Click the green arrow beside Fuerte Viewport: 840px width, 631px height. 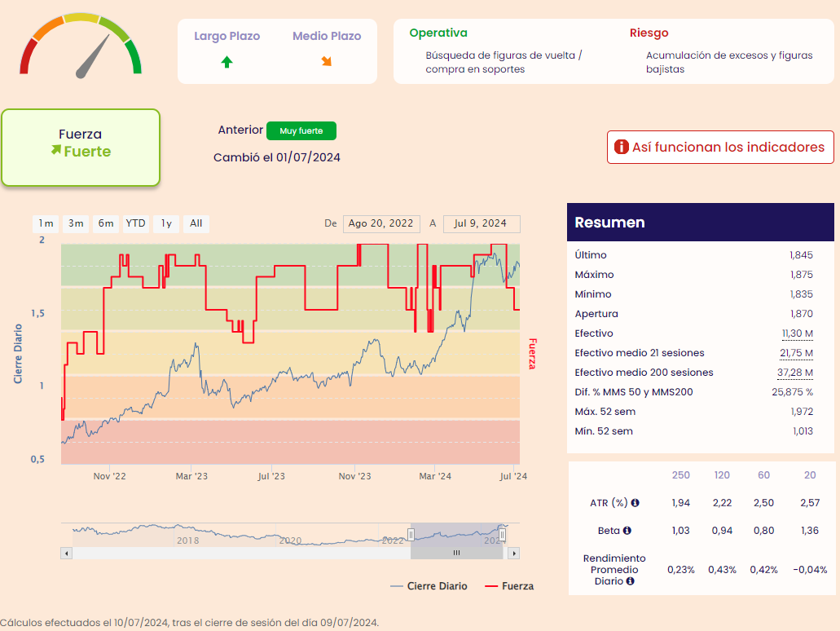click(55, 150)
